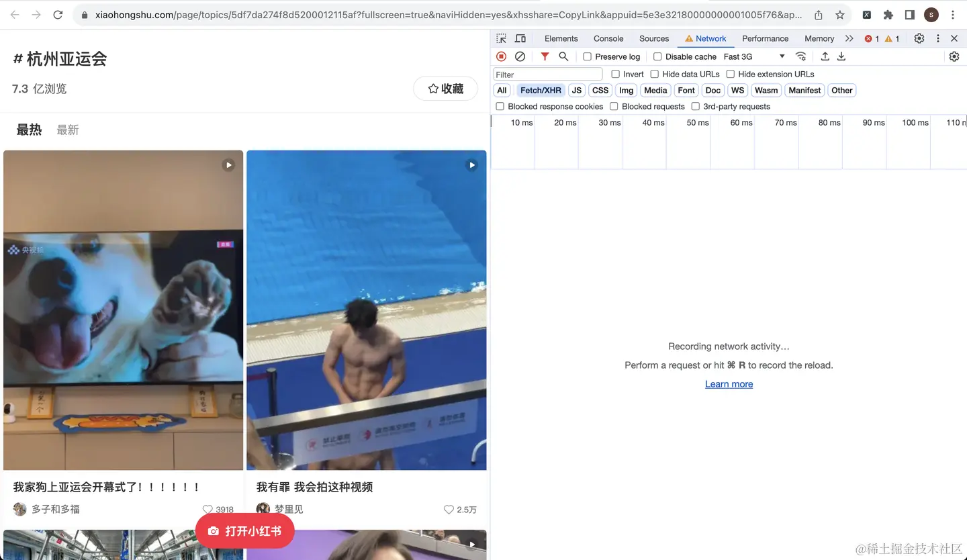Filter requests by Media
967x560 pixels.
pyautogui.click(x=655, y=90)
